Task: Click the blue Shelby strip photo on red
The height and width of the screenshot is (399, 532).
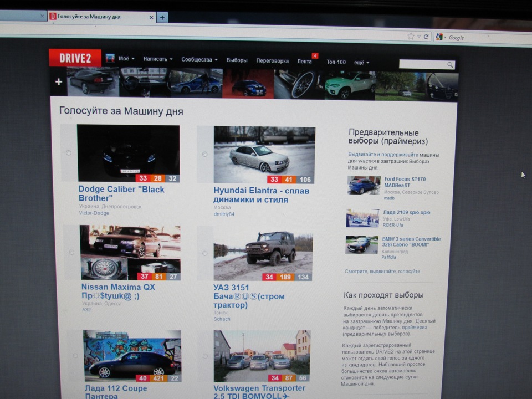Action: point(248,84)
